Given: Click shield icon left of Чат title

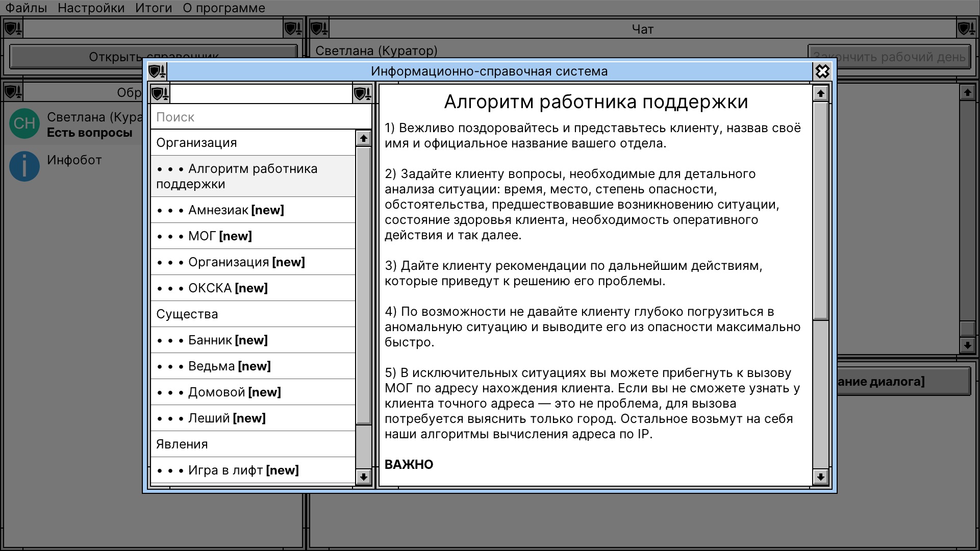Looking at the screenshot, I should pyautogui.click(x=319, y=29).
